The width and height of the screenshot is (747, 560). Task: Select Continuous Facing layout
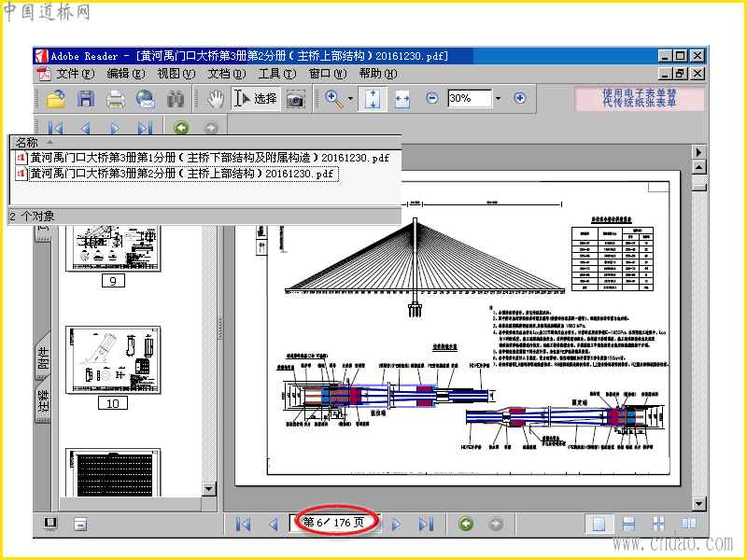click(x=659, y=524)
